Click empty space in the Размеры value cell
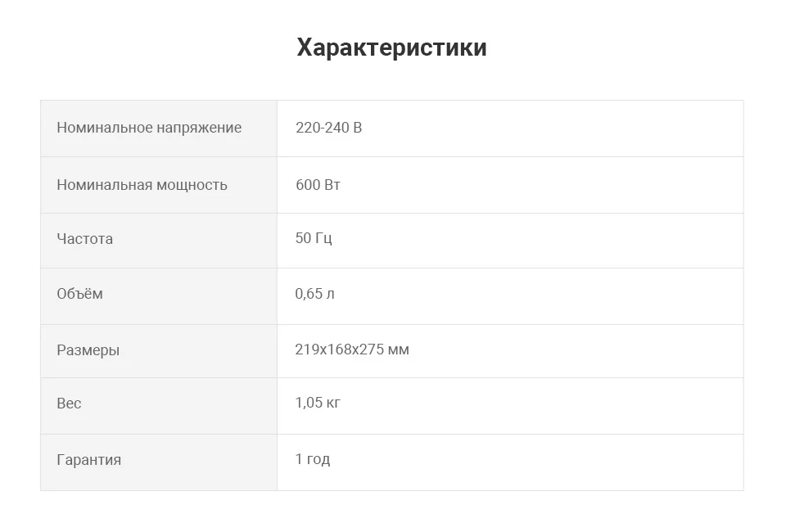The height and width of the screenshot is (532, 786). coord(576,351)
